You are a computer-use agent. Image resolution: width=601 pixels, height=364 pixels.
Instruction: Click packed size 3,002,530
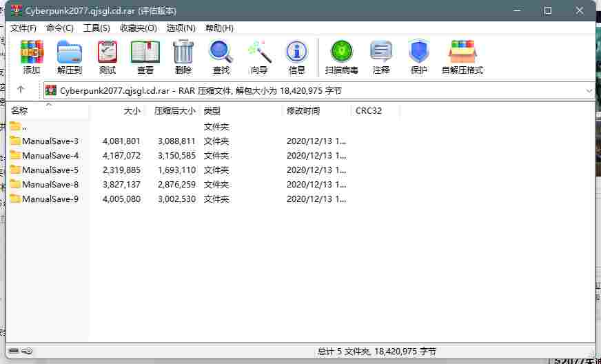pyautogui.click(x=176, y=199)
